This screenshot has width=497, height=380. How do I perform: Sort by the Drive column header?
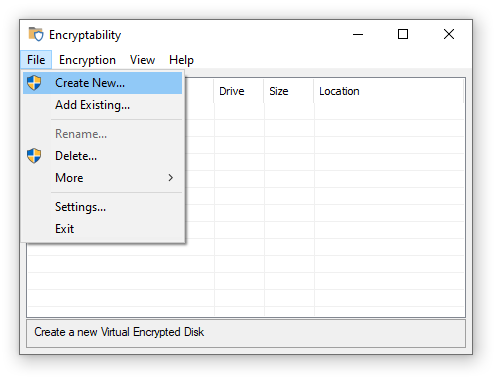(239, 91)
